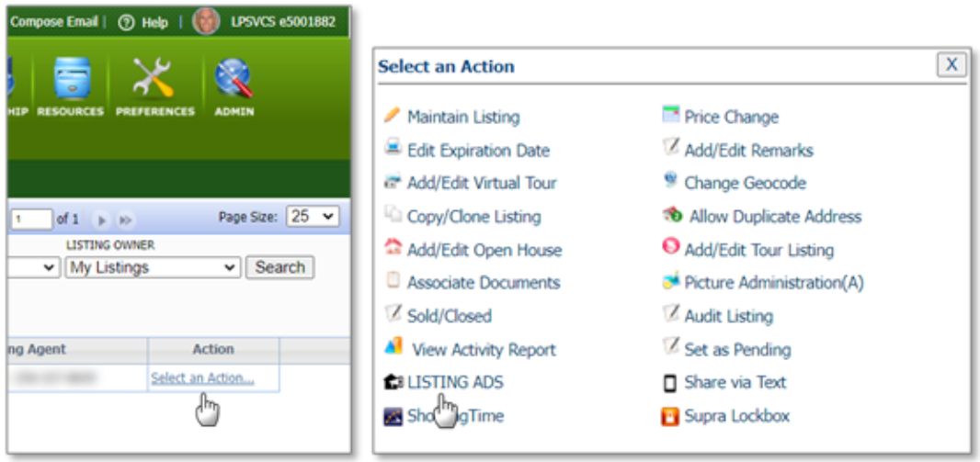Go to next page arrow
The height and width of the screenshot is (462, 980).
coord(103,220)
